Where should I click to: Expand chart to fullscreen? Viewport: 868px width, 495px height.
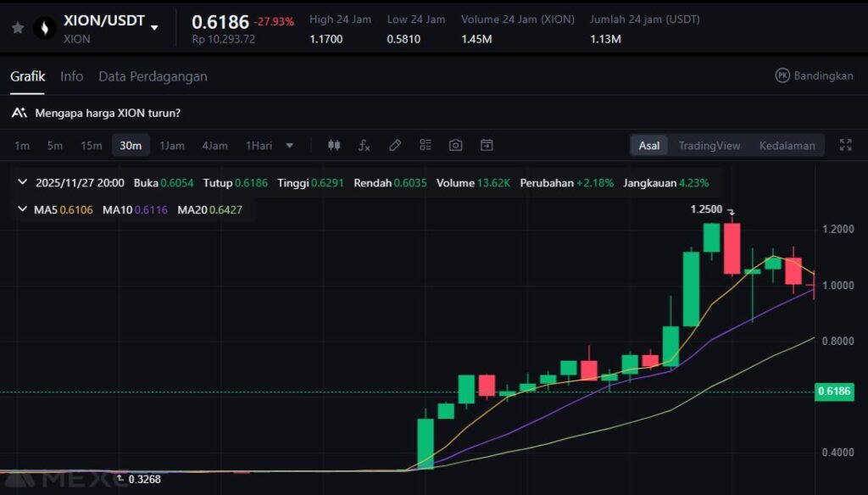[845, 145]
